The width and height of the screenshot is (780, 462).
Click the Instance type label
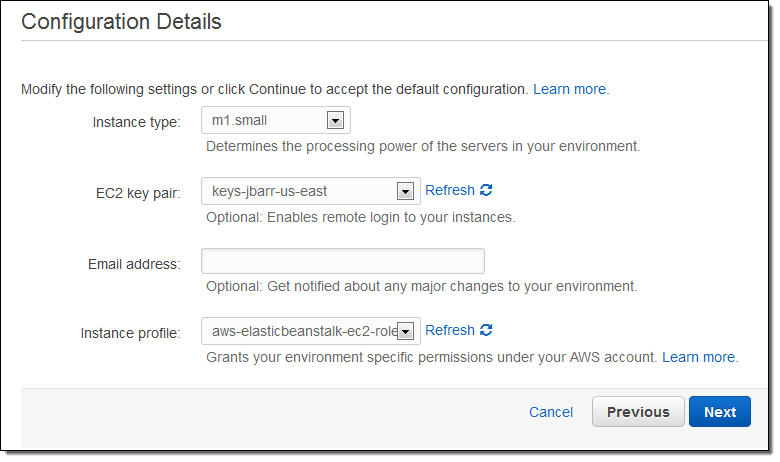[x=136, y=122]
